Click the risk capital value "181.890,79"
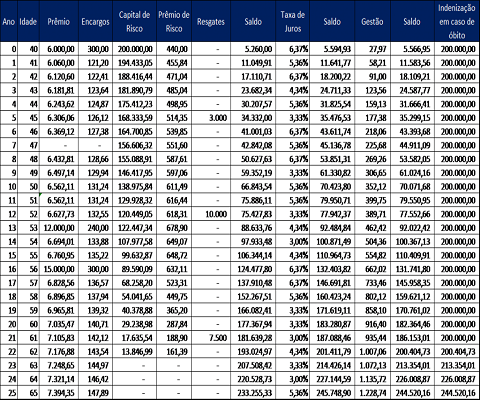 [x=135, y=90]
